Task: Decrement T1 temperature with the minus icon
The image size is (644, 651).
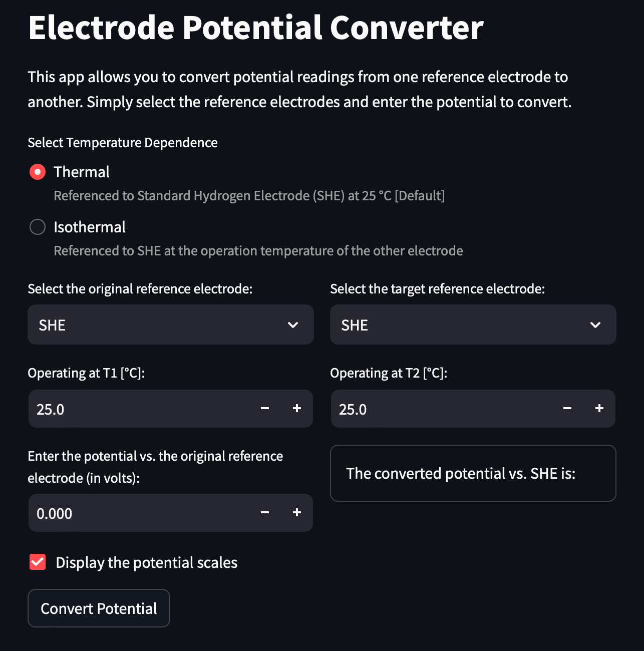Action: point(264,409)
